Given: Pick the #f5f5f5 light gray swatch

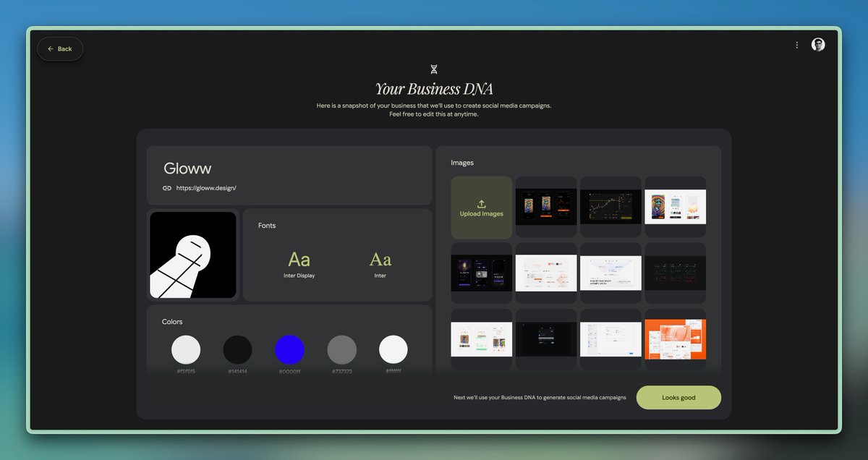Looking at the screenshot, I should [186, 349].
